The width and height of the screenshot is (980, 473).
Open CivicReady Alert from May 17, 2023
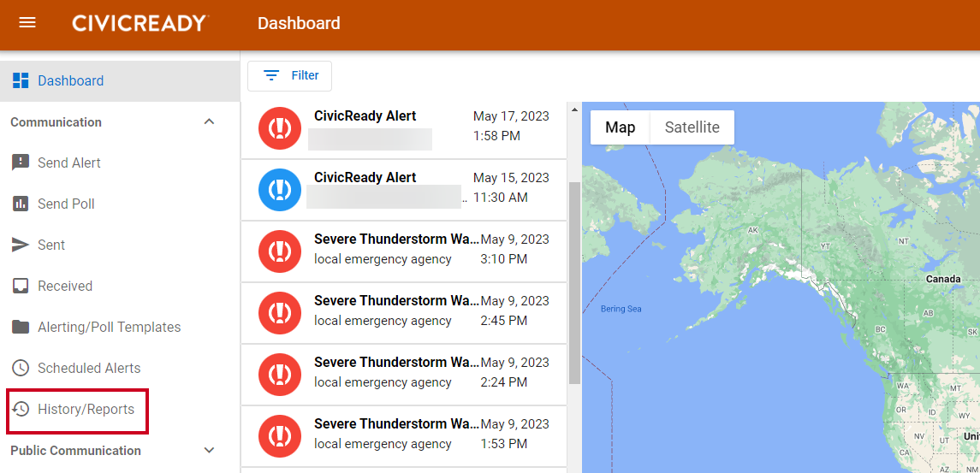pyautogui.click(x=404, y=128)
